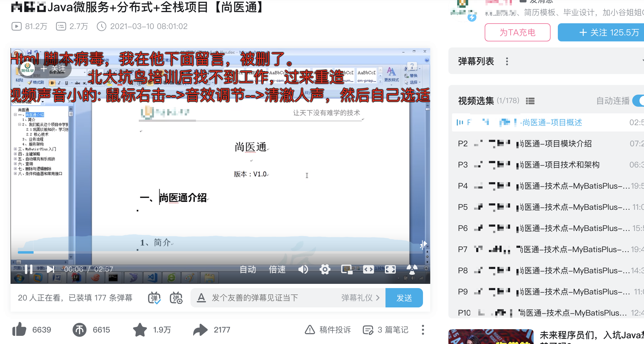Report the video via 稿件投诉
Image resolution: width=644 pixels, height=344 pixels.
pos(328,329)
